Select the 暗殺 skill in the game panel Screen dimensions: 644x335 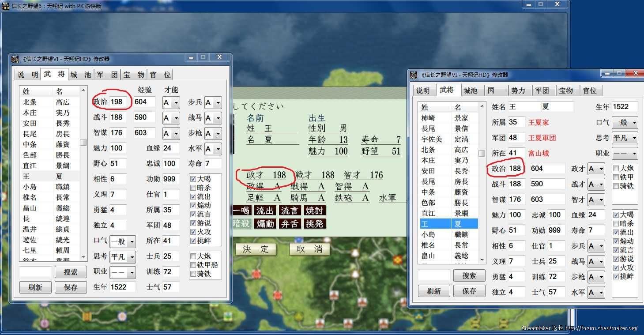(x=241, y=224)
